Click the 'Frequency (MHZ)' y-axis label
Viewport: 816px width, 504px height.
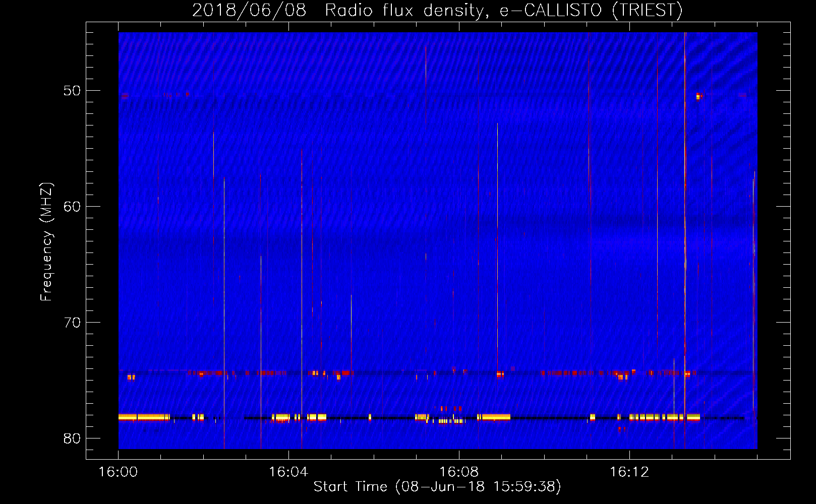tap(46, 242)
